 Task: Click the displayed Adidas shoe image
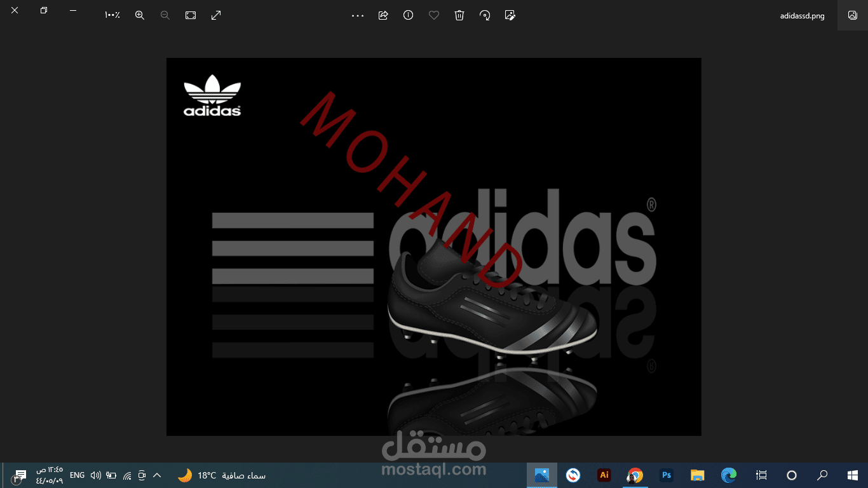pos(434,247)
